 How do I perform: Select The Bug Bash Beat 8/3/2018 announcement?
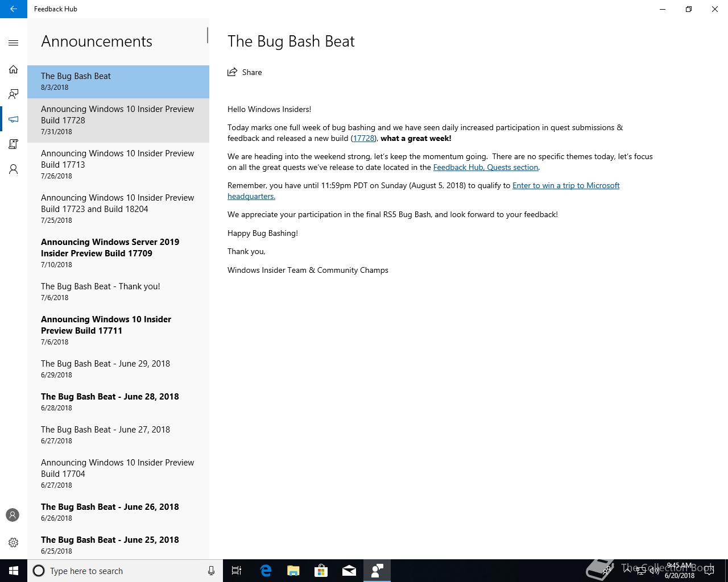118,81
